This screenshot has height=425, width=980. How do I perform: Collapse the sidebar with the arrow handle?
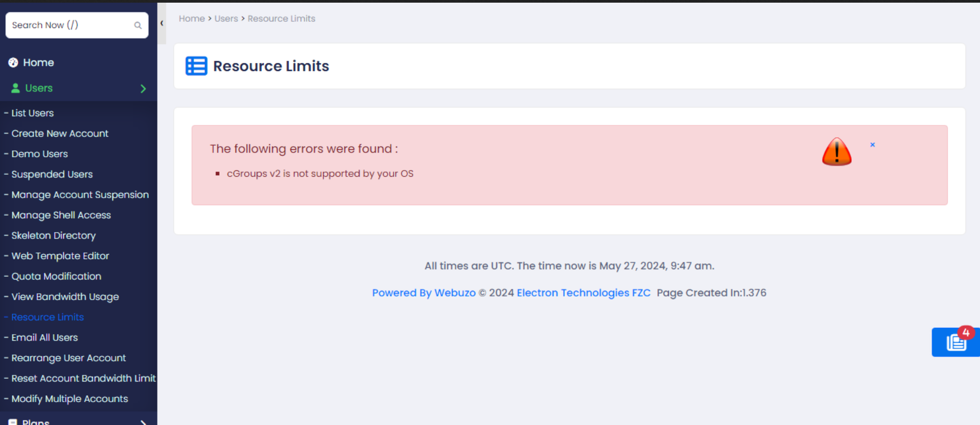(x=162, y=23)
